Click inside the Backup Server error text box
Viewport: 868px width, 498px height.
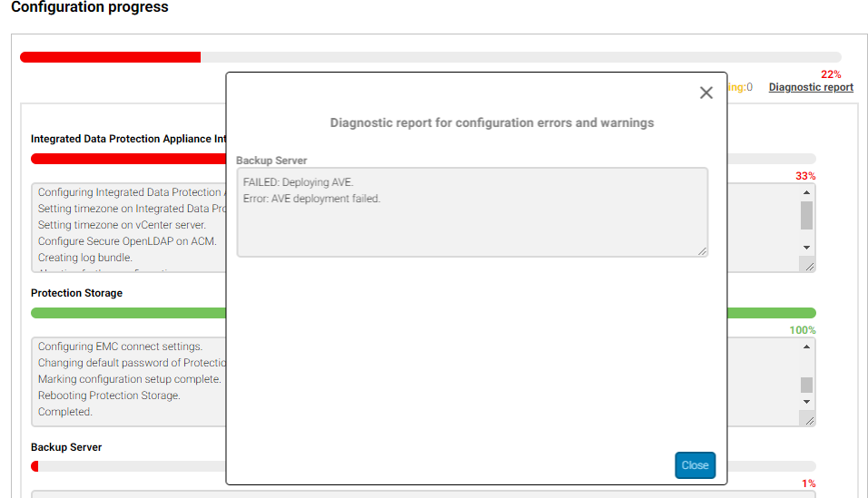[472, 212]
